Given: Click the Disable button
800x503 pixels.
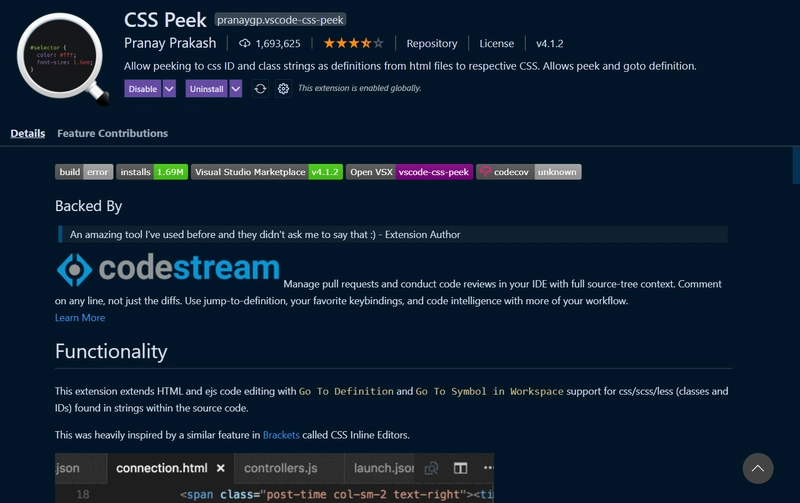Looking at the screenshot, I should click(x=142, y=89).
